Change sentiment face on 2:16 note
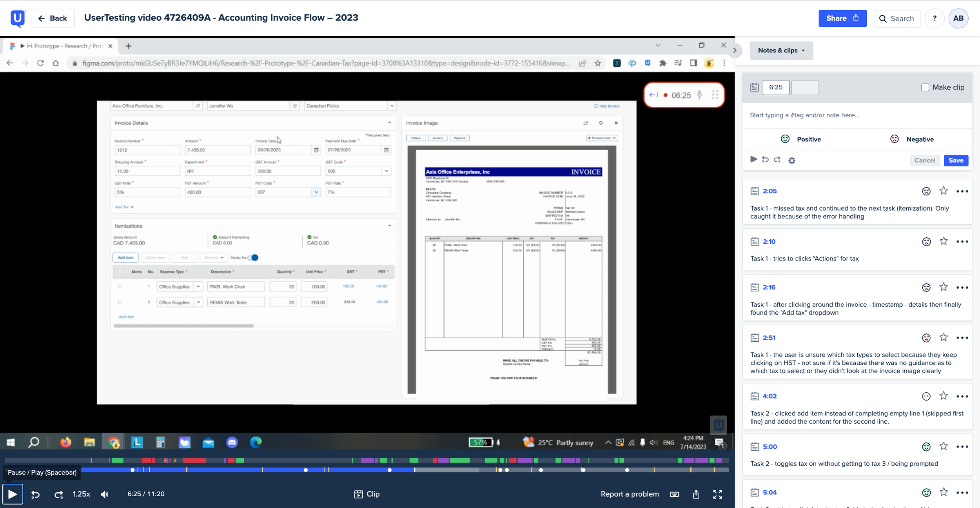This screenshot has height=508, width=980. (x=926, y=288)
